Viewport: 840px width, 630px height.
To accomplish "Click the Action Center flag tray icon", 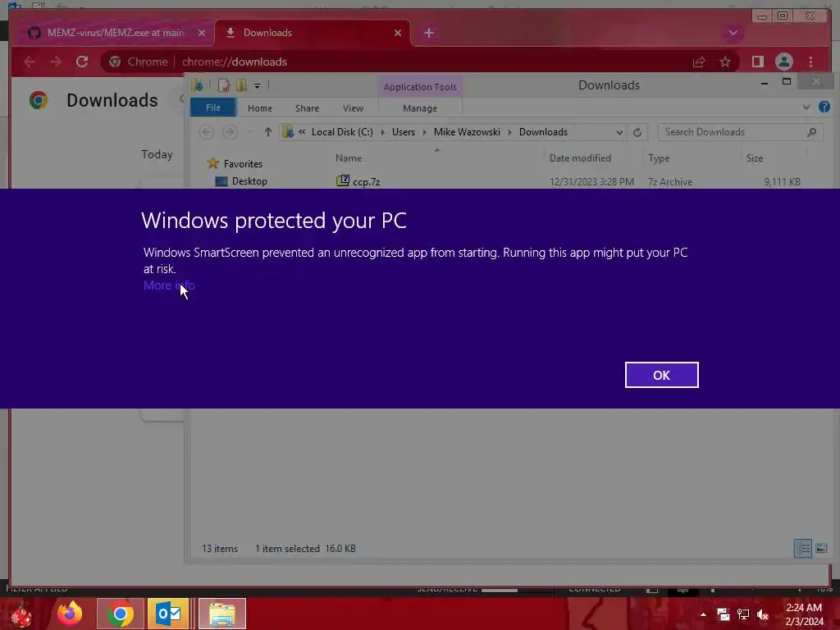I will (x=724, y=614).
